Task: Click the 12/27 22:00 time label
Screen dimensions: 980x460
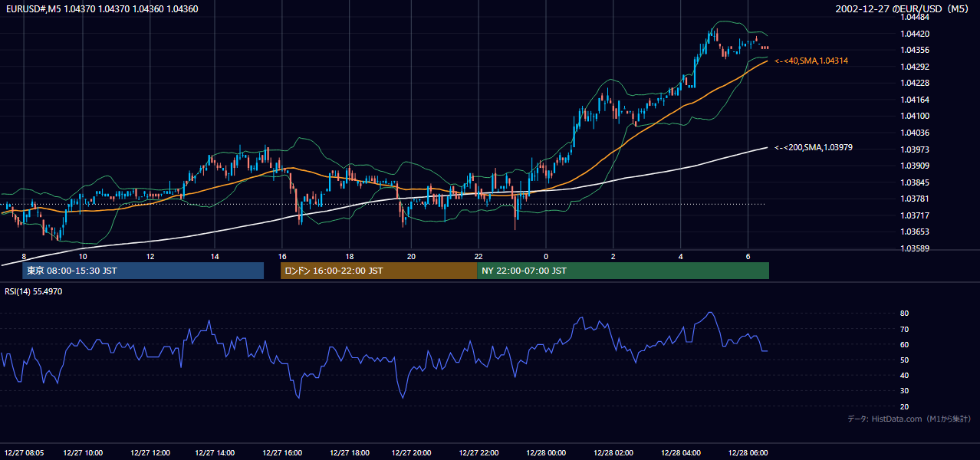Action: tap(478, 452)
